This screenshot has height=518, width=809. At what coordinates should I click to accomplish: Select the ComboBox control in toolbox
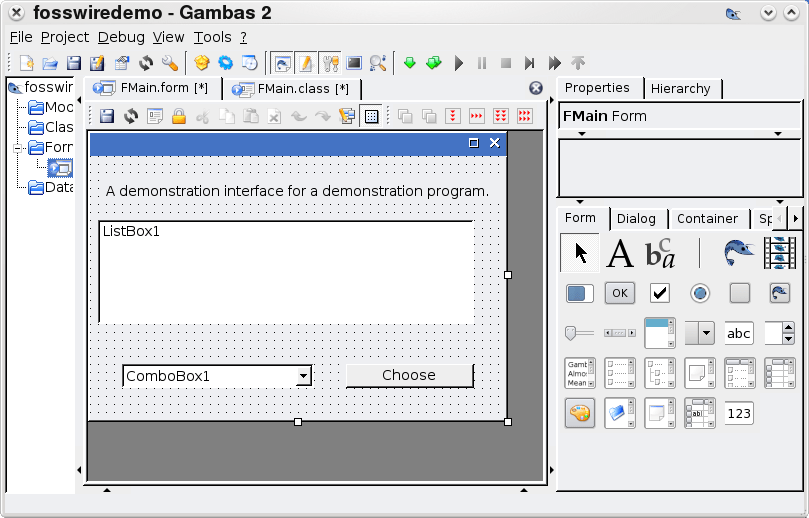point(700,333)
